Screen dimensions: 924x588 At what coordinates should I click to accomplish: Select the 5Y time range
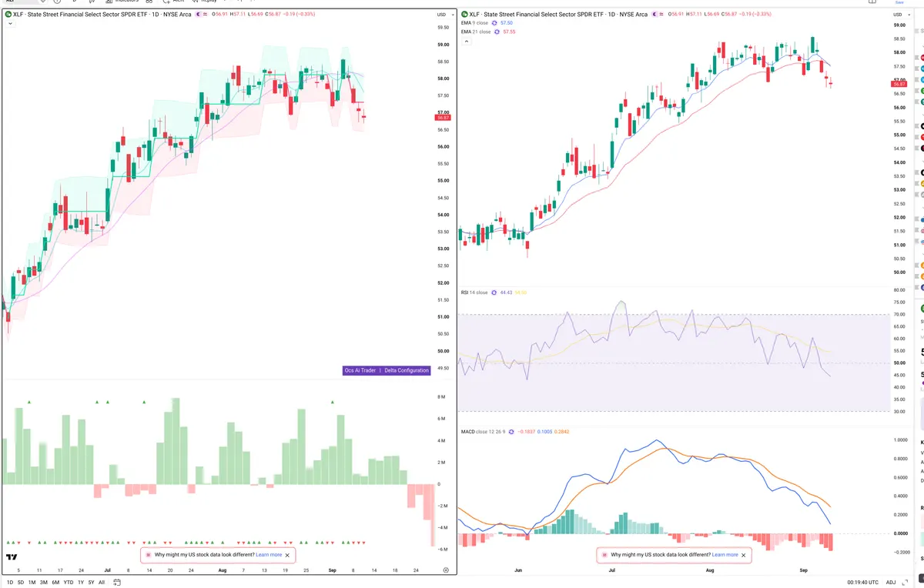pos(91,583)
